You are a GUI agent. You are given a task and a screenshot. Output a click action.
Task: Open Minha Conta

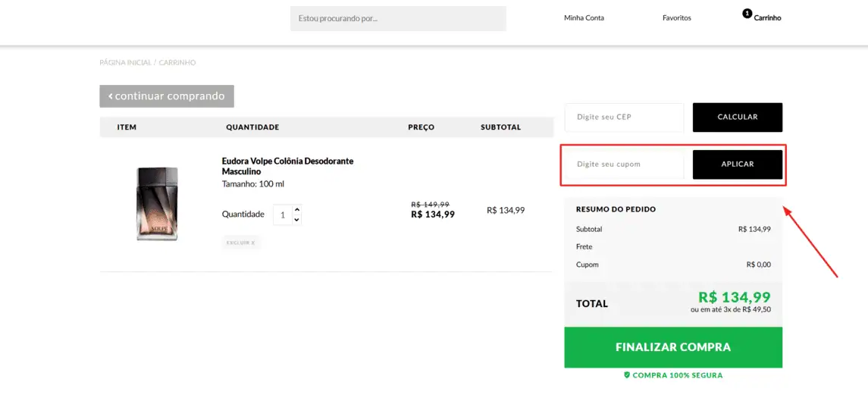pyautogui.click(x=584, y=17)
